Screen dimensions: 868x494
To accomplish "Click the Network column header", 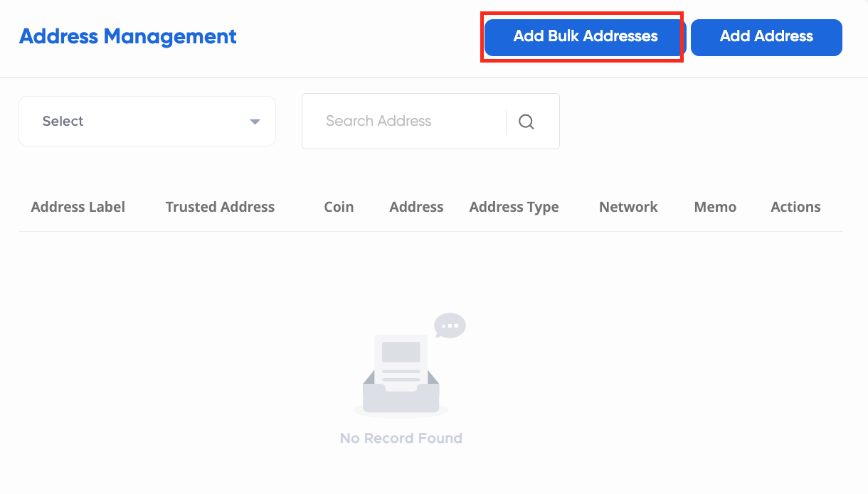I will click(x=628, y=207).
